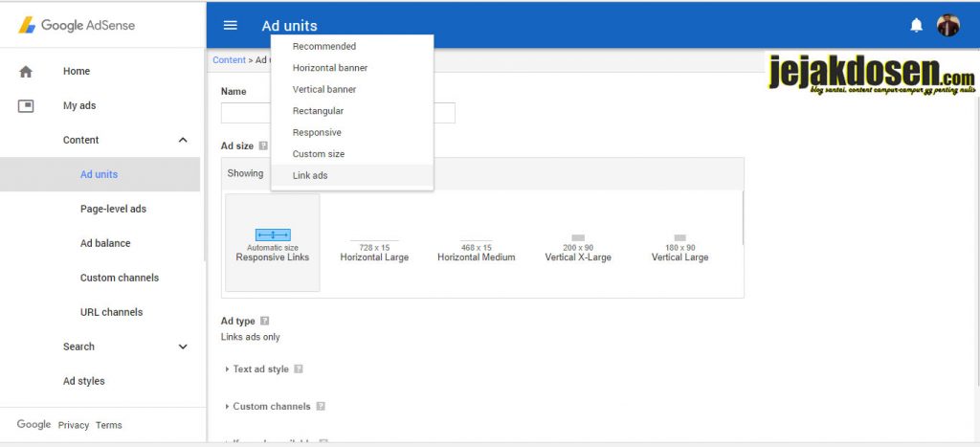Click the Custom channels help icon
The height and width of the screenshot is (447, 980).
pyautogui.click(x=320, y=407)
